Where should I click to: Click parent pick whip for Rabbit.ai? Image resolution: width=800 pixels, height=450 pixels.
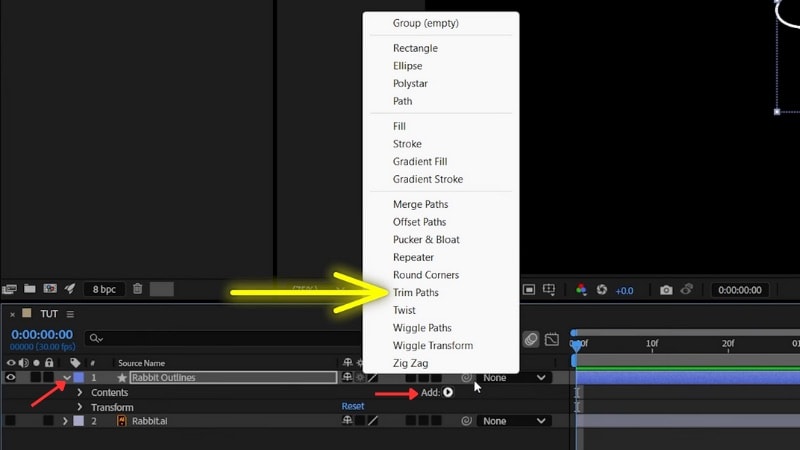coord(466,421)
